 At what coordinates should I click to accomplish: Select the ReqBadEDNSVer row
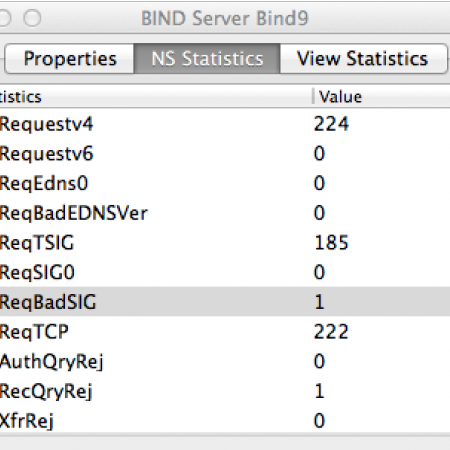point(225,213)
